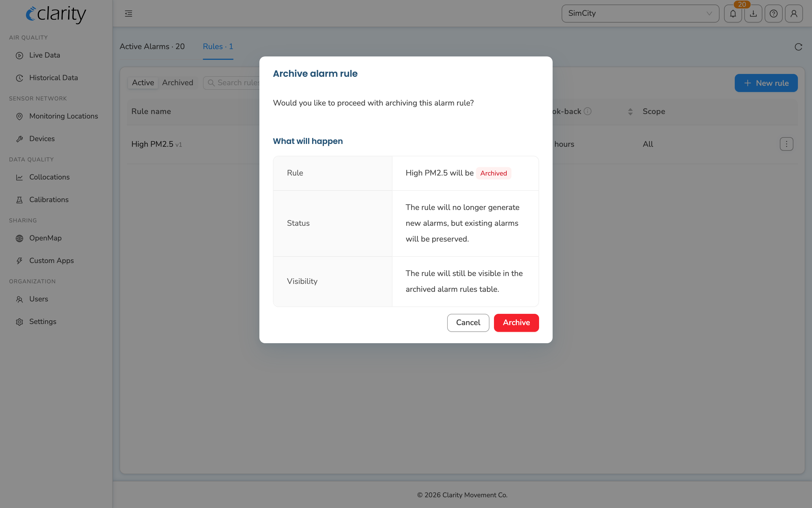Click the 'What will happen' heading
Screen dimensions: 812x508
(x=308, y=141)
